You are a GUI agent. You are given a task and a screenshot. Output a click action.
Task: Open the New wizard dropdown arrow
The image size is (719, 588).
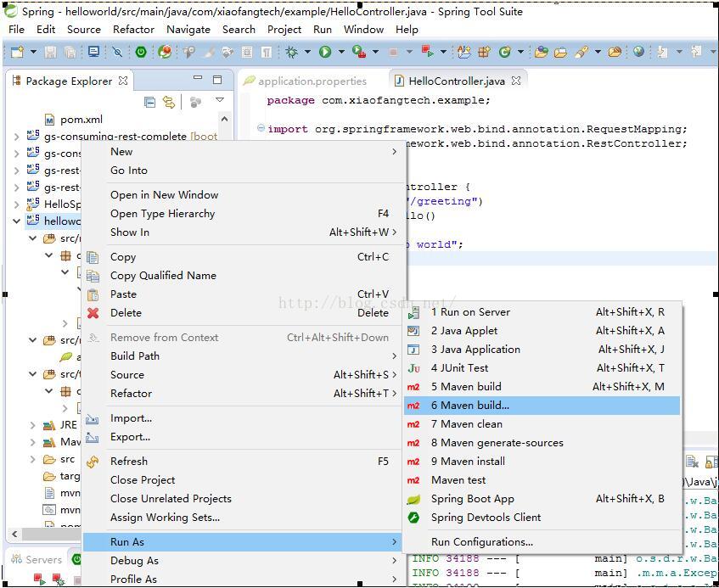[x=33, y=52]
